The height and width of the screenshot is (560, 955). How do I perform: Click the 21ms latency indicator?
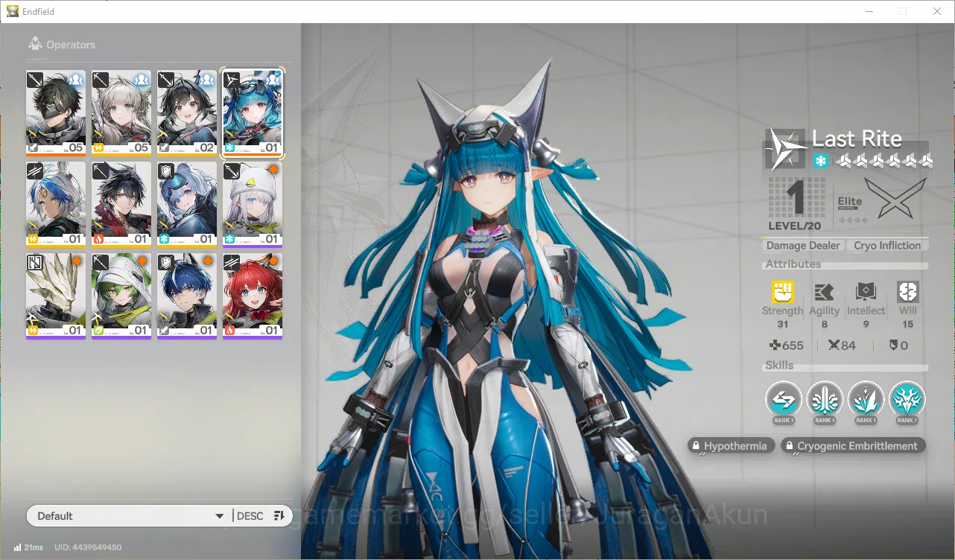pyautogui.click(x=28, y=547)
